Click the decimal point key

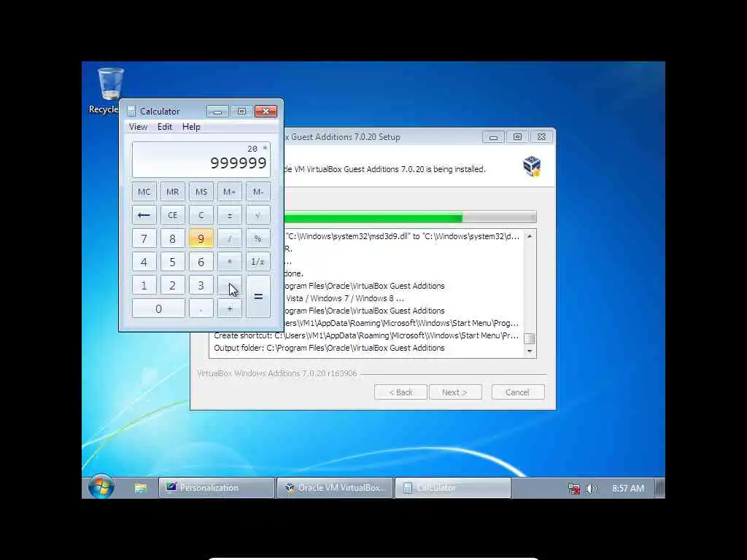click(x=201, y=308)
